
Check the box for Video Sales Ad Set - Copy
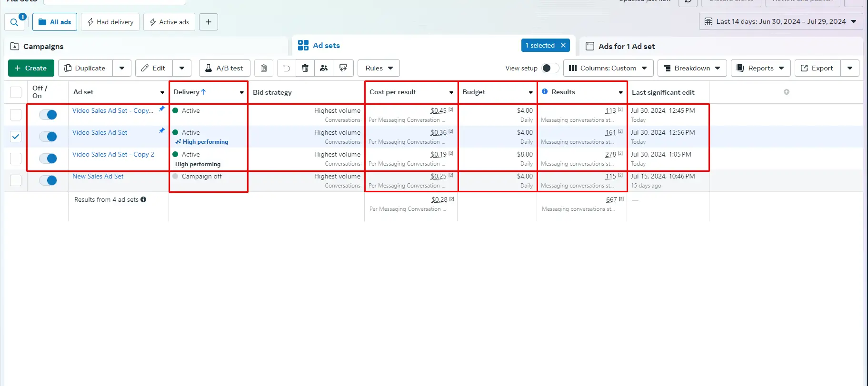[16, 115]
